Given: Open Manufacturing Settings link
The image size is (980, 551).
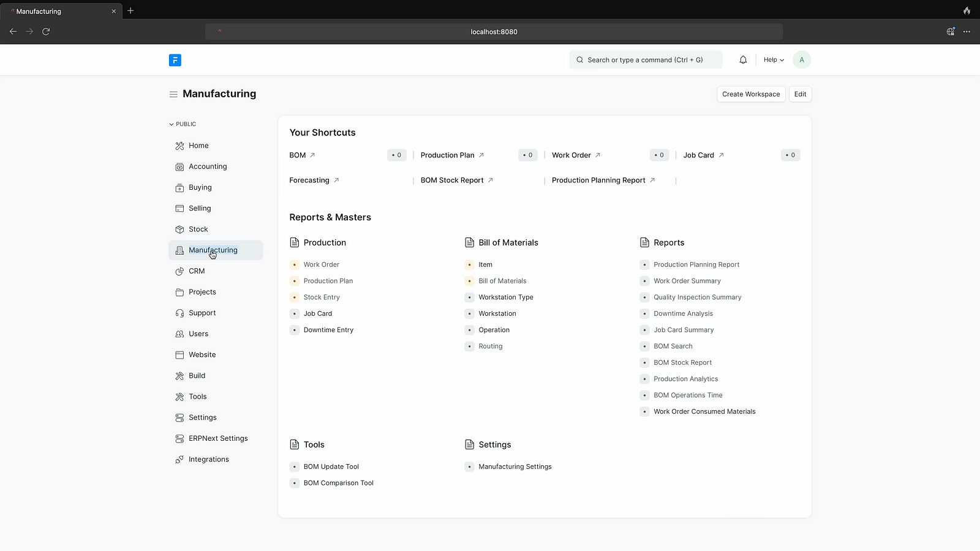Looking at the screenshot, I should click(514, 467).
